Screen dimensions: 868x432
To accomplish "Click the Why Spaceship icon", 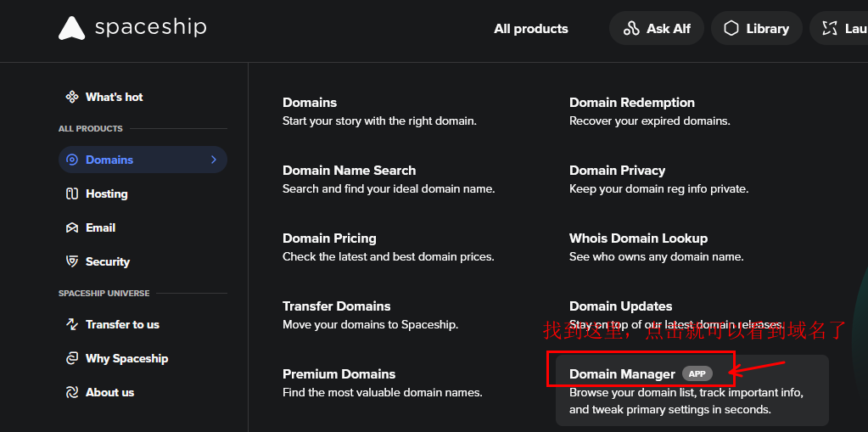I will pyautogui.click(x=72, y=358).
